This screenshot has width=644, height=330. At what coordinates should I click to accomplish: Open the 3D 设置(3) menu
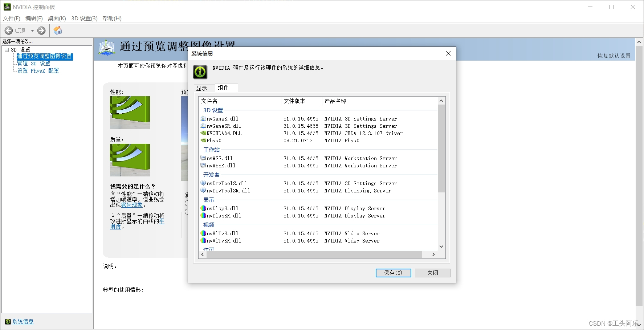point(84,19)
